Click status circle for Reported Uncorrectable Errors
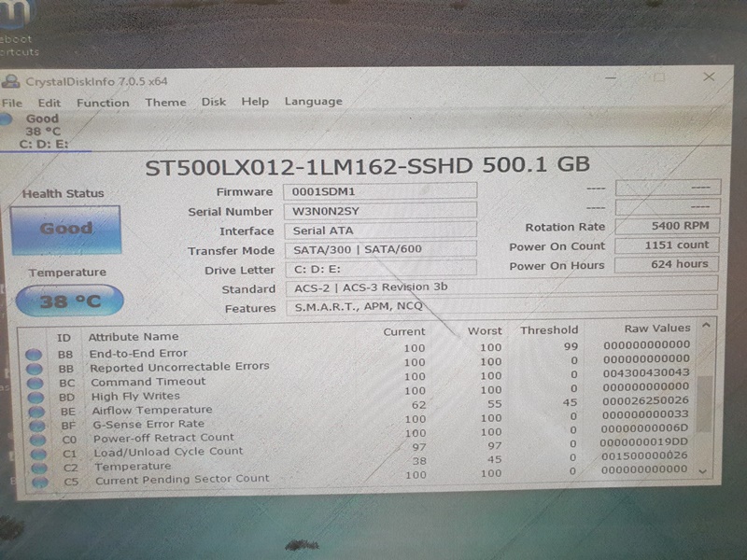Viewport: 747px width, 560px height. 35,369
